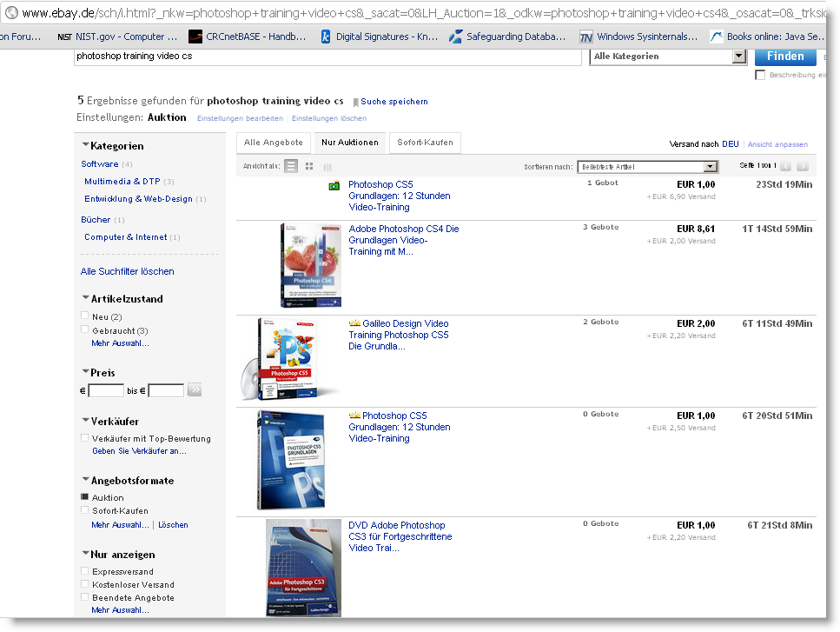The height and width of the screenshot is (632, 840).
Task: Switch to Alle Angebote tab
Action: pyautogui.click(x=274, y=143)
